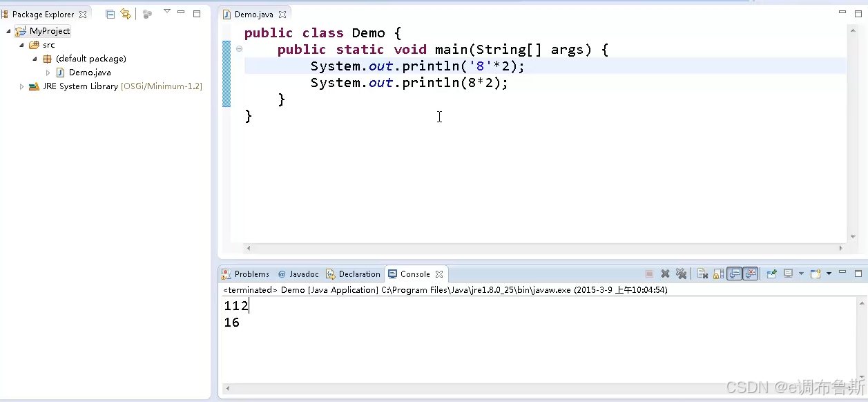Open the Problems tab

pyautogui.click(x=246, y=274)
